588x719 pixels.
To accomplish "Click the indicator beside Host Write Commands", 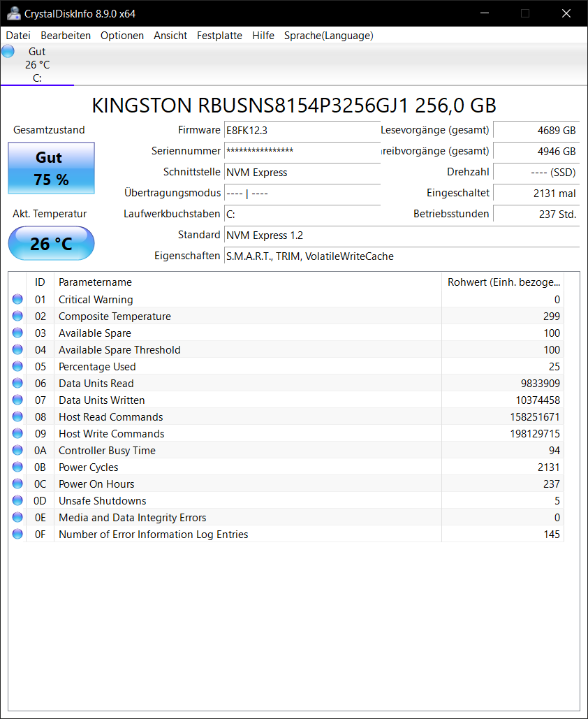I will (17, 433).
